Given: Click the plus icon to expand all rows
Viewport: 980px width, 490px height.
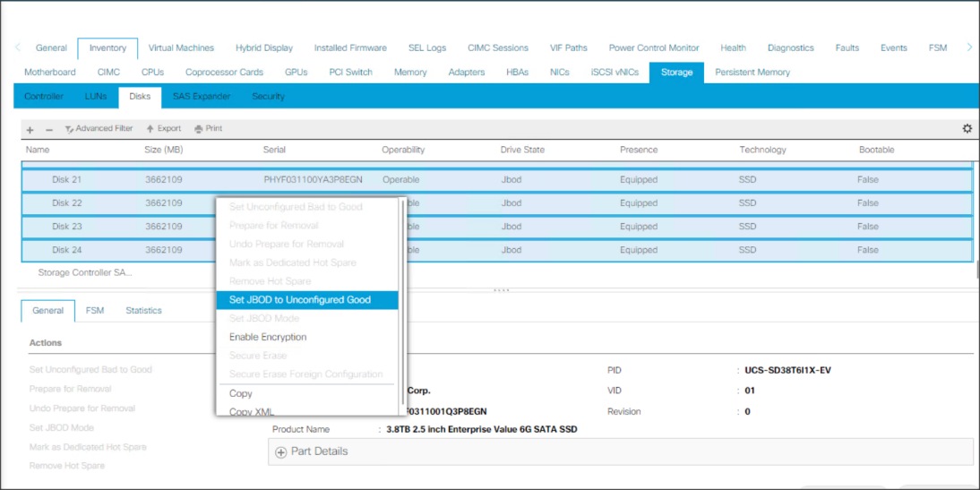Looking at the screenshot, I should click(30, 129).
